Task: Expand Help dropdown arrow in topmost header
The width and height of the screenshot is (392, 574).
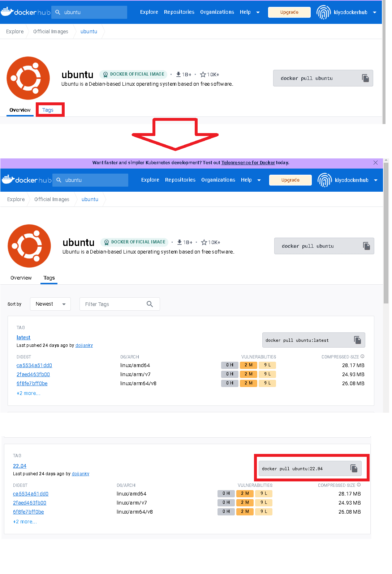Action: (258, 12)
